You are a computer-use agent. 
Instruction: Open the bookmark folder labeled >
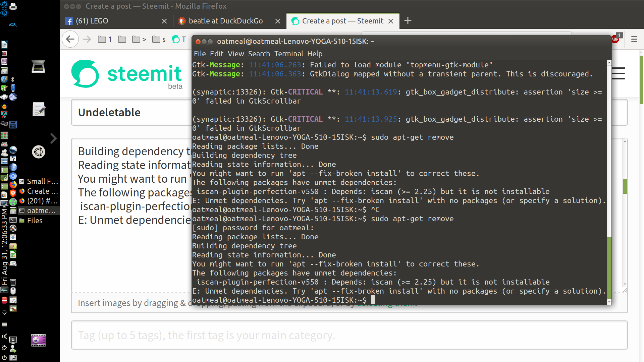pyautogui.click(x=139, y=39)
